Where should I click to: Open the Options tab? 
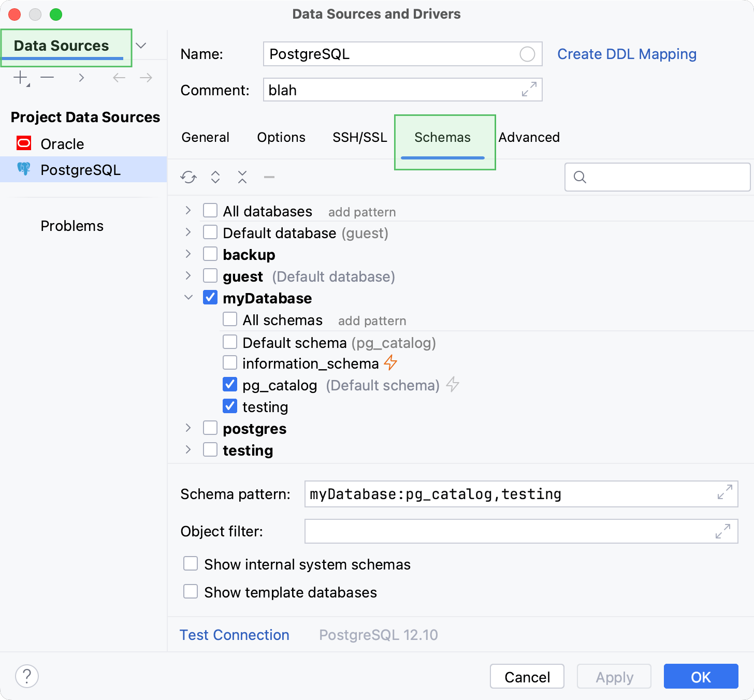[x=280, y=137]
